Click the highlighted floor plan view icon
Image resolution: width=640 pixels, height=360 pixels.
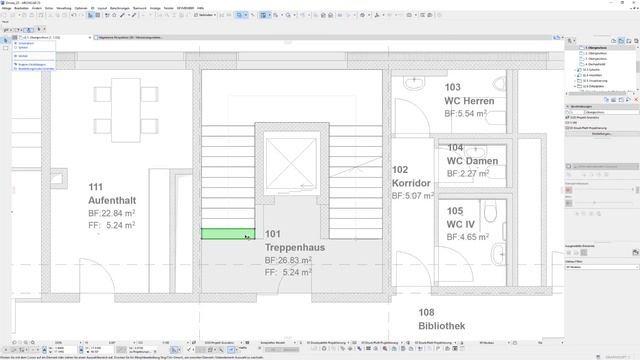tap(263, 15)
